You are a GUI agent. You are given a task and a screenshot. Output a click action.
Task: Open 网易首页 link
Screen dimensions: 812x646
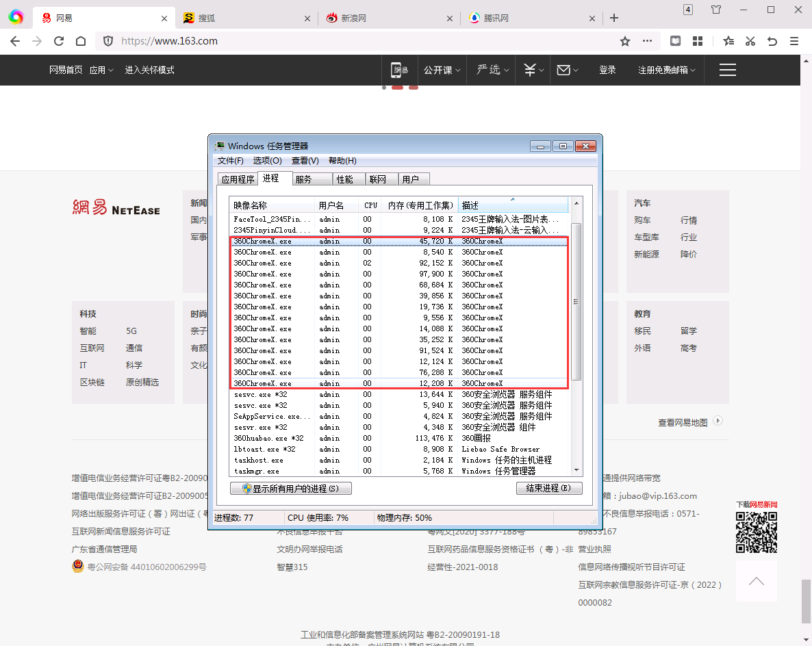[66, 70]
